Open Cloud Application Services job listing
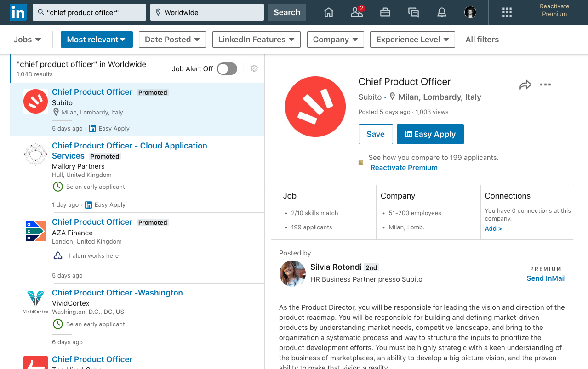The width and height of the screenshot is (588, 369). (x=129, y=151)
